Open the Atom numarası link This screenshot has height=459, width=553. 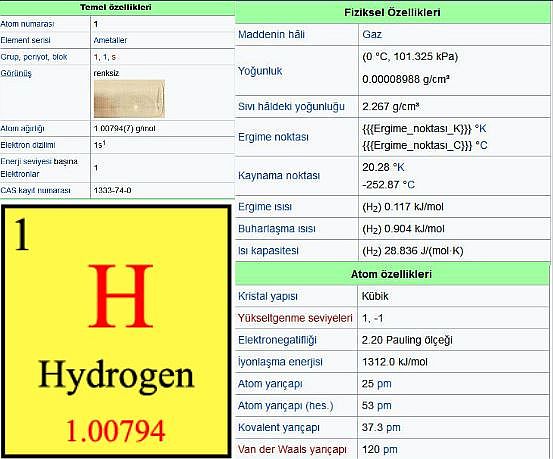[27, 24]
